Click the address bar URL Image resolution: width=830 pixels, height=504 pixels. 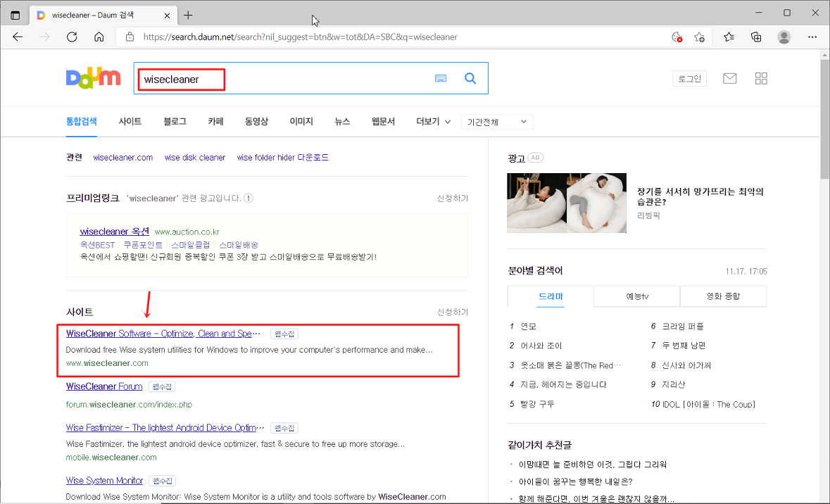300,37
